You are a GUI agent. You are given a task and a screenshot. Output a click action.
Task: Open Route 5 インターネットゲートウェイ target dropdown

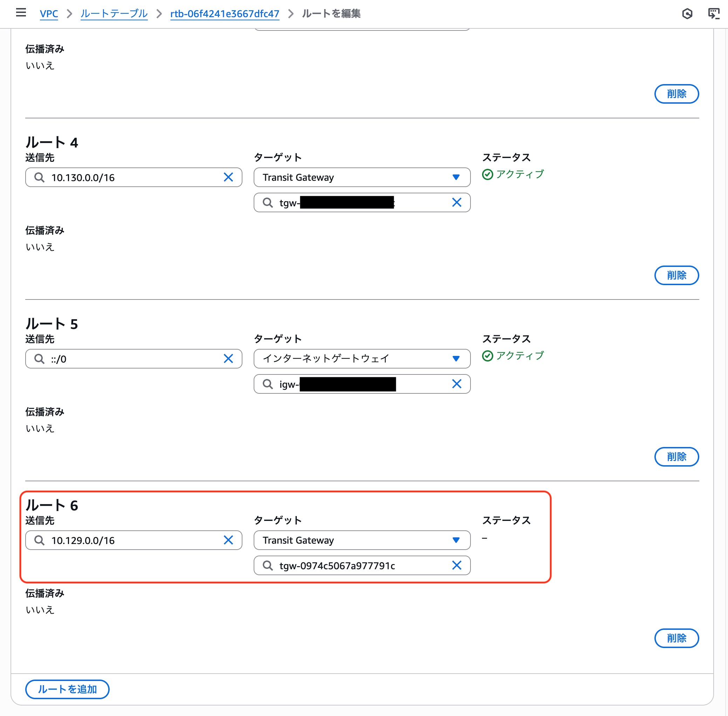pos(362,359)
